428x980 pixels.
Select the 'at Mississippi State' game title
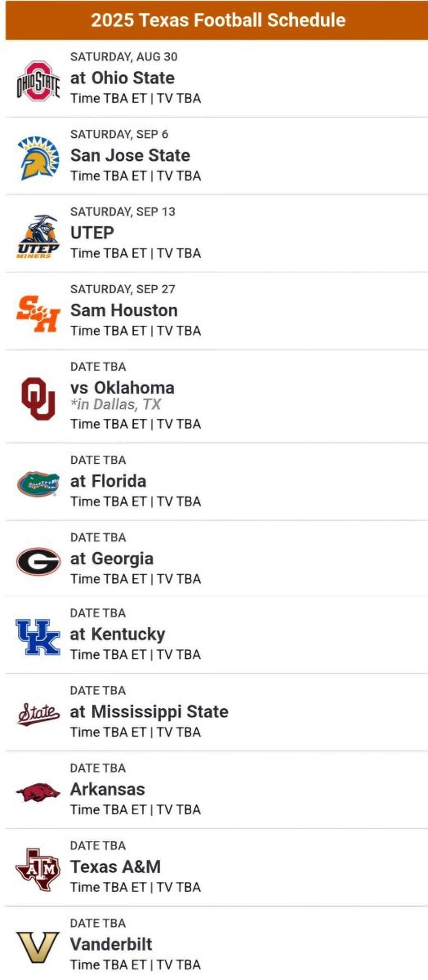click(149, 712)
